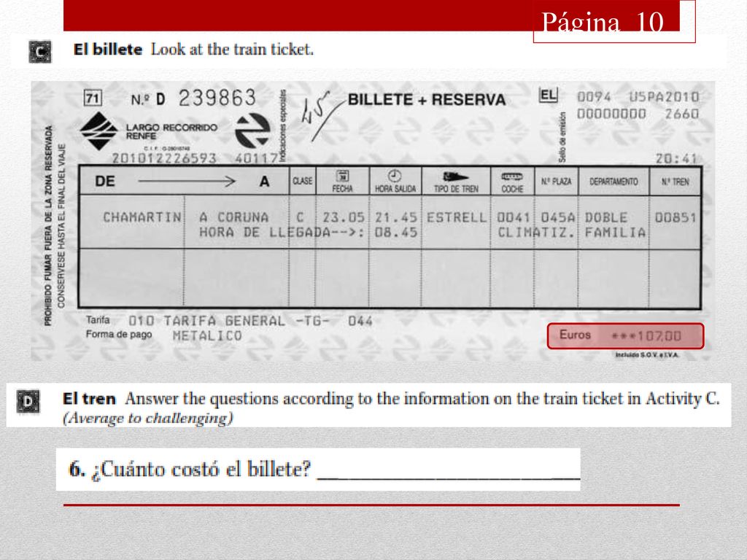Screen dimensions: 747x560
Task: Click date value '23.05'
Action: click(x=344, y=217)
